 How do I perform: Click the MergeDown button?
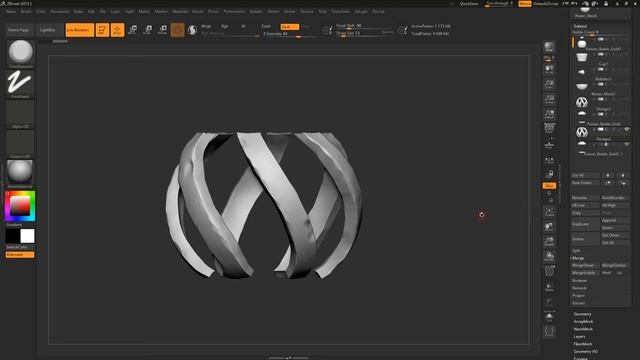pyautogui.click(x=585, y=265)
